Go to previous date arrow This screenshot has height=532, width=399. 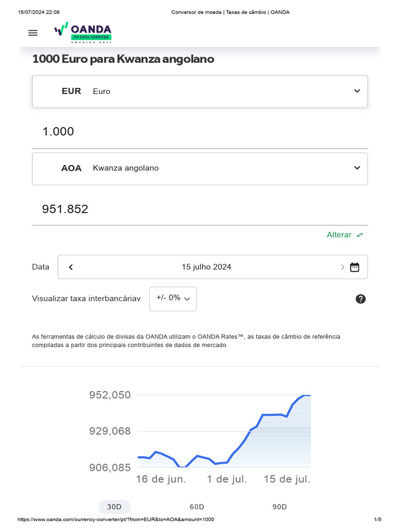pos(71,267)
